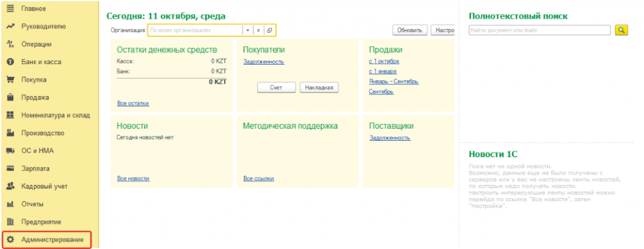
Task: Click the bold 0 KZT total
Action: [218, 82]
